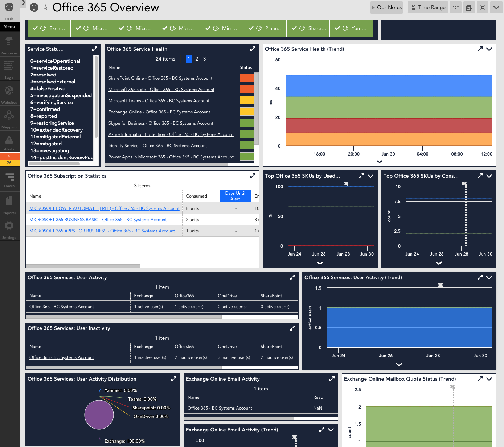The width and height of the screenshot is (504, 447).
Task: Go to page 2 of Service Health
Action: click(197, 59)
